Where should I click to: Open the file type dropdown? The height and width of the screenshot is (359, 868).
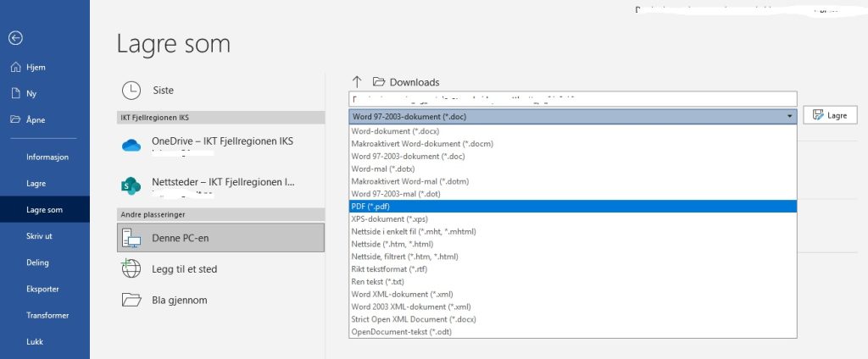coord(573,116)
